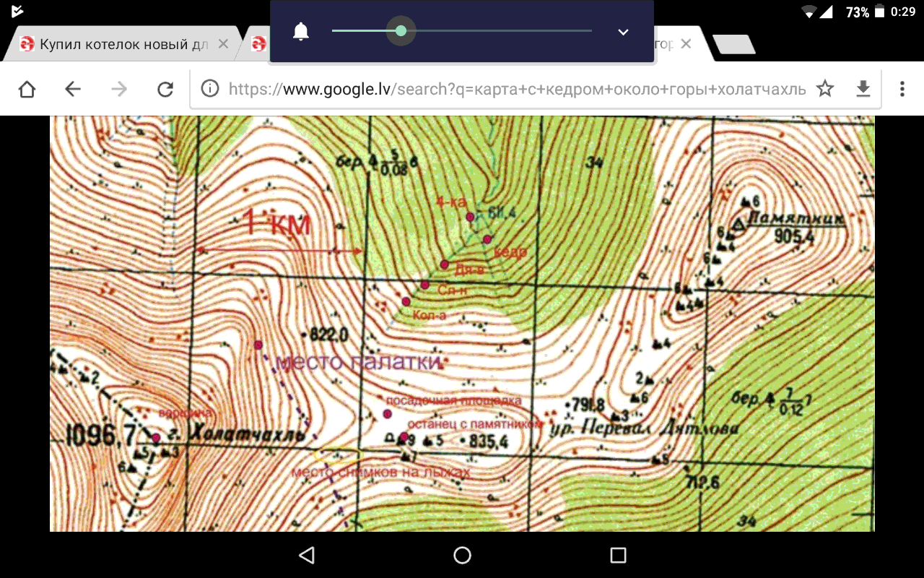
Task: Close the active tab ending in "гор"
Action: 686,44
